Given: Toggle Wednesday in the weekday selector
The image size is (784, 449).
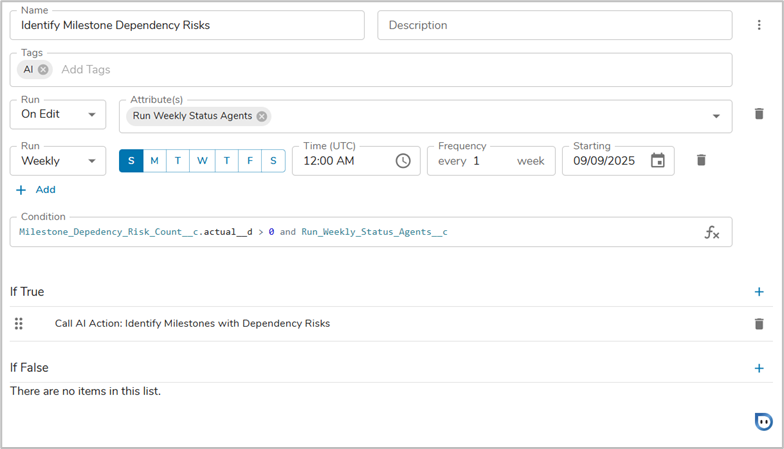Looking at the screenshot, I should tap(202, 161).
